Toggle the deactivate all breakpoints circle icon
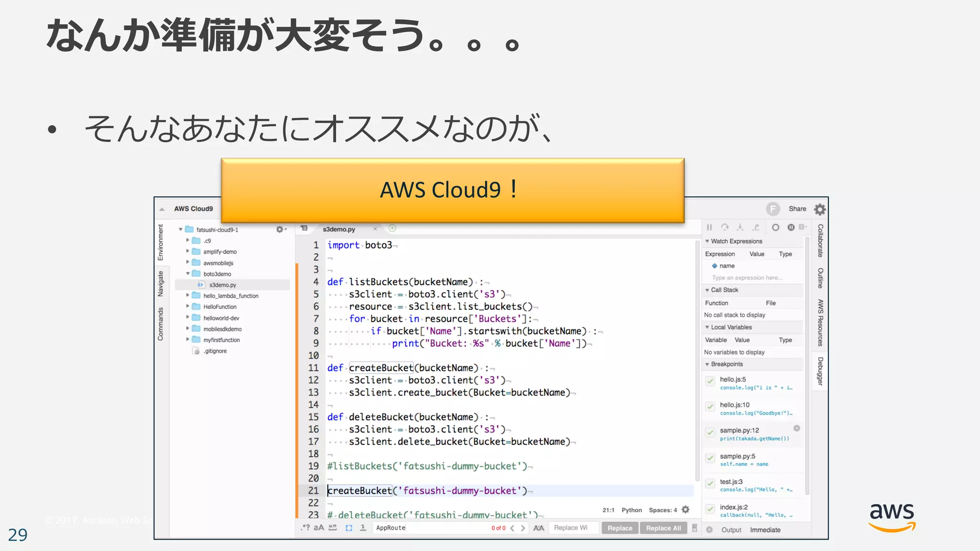The height and width of the screenshot is (551, 980). pyautogui.click(x=776, y=228)
